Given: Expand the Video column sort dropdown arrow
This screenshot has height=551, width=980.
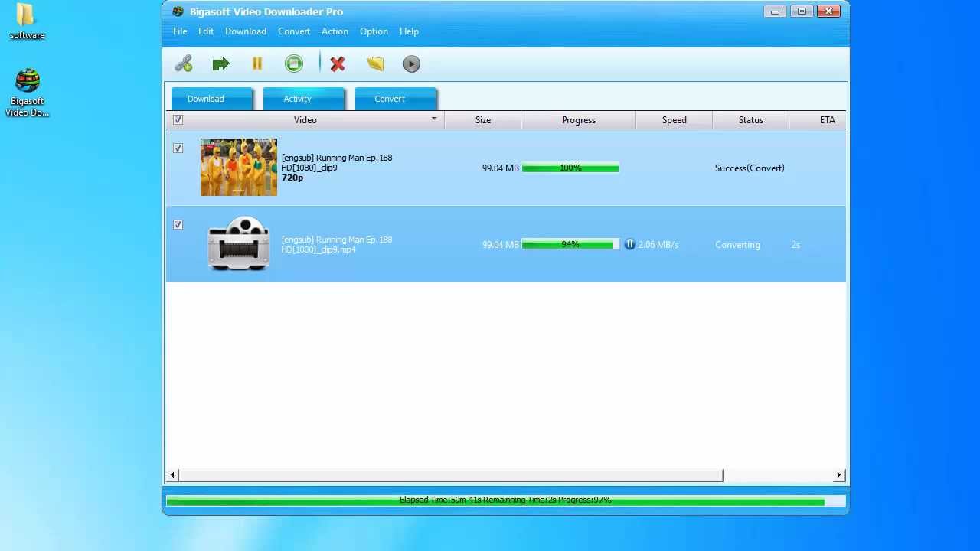Looking at the screenshot, I should coord(434,119).
